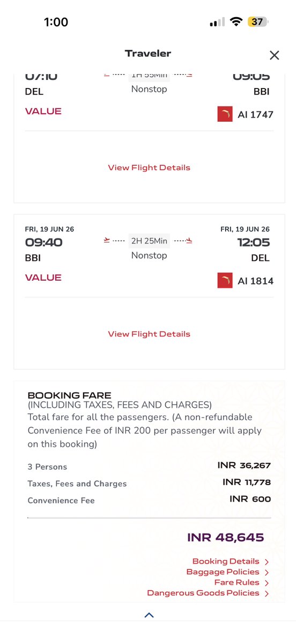
Task: Open the Booking Details link
Action: coord(226,561)
